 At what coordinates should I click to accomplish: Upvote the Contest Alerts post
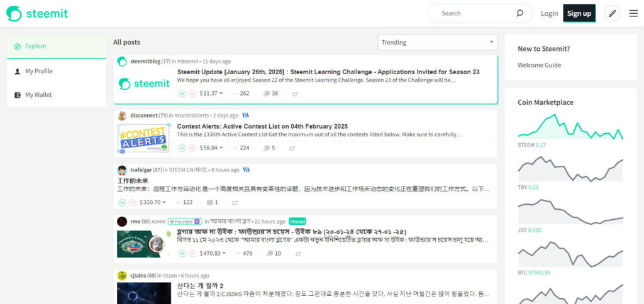(182, 148)
